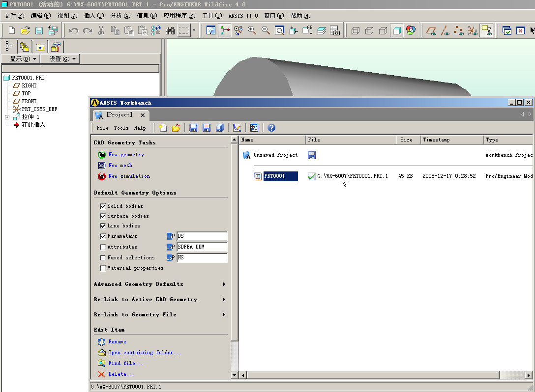
Task: Open Workbench Tools menu
Action: pos(121,128)
